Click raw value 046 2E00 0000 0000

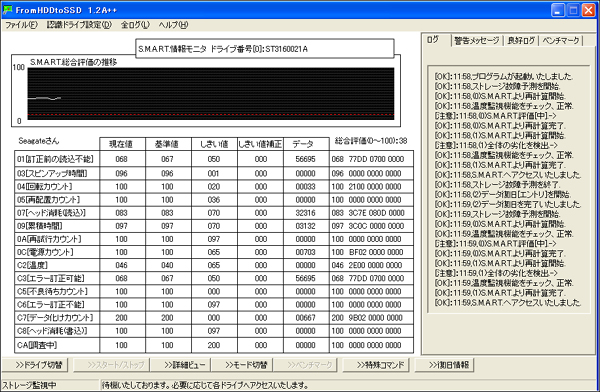tap(367, 265)
